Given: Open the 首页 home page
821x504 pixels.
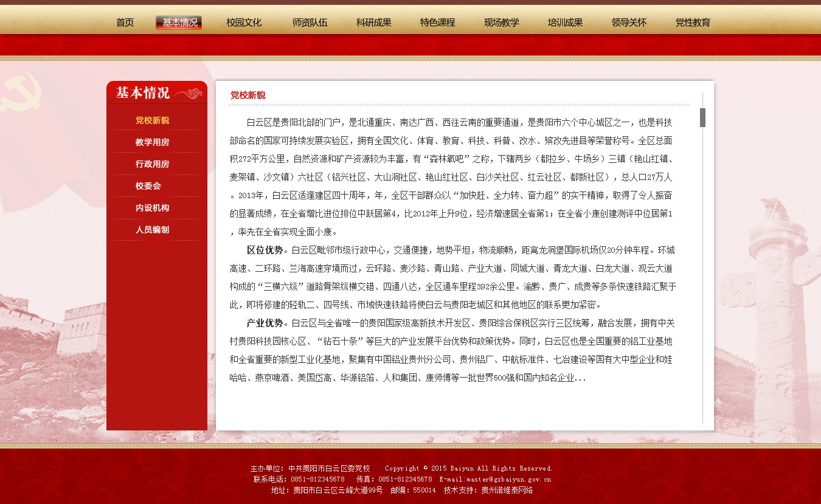Looking at the screenshot, I should [x=125, y=22].
